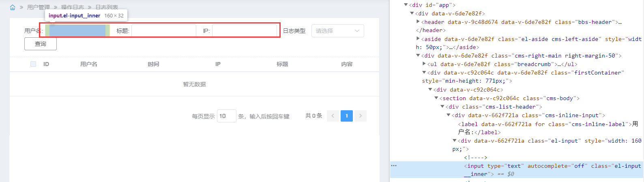The height and width of the screenshot is (182, 644).
Task: Open 用户管理 breadcrumb link
Action: pos(39,7)
